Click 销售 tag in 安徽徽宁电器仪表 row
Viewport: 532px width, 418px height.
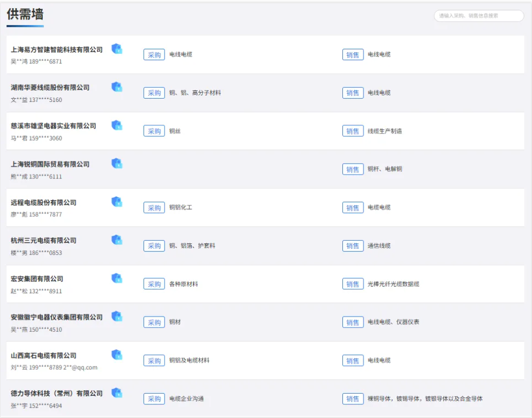click(x=353, y=322)
